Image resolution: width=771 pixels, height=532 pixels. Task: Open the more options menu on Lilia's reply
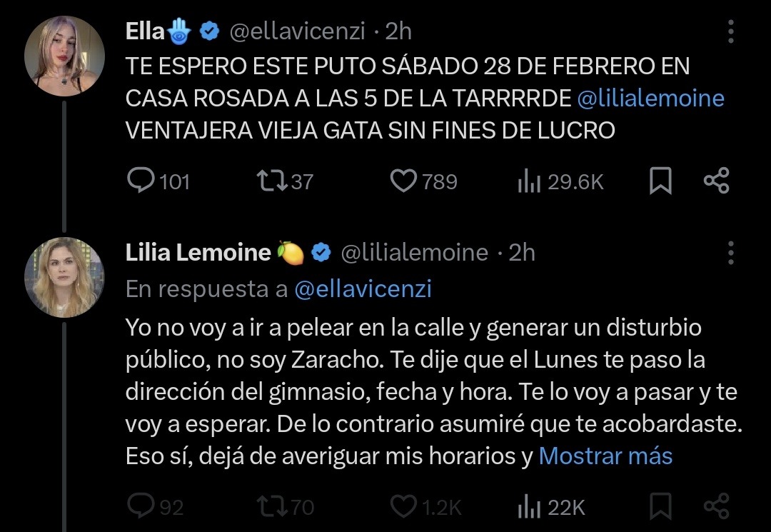730,251
